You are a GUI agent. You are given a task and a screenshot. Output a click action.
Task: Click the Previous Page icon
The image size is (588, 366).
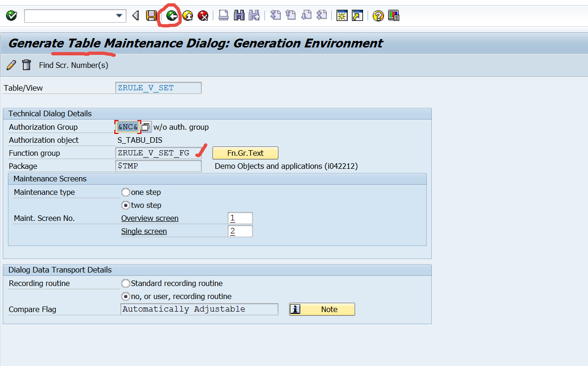point(291,16)
